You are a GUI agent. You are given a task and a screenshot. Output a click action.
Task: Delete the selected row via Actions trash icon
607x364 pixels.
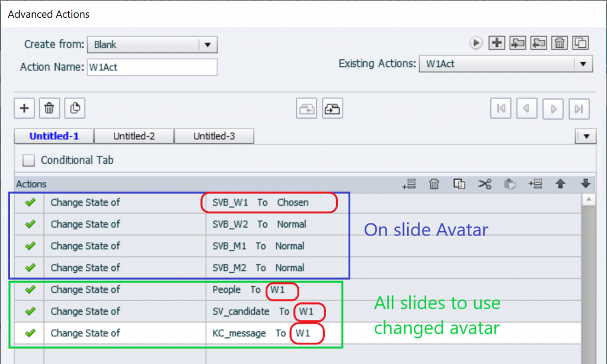pos(434,184)
